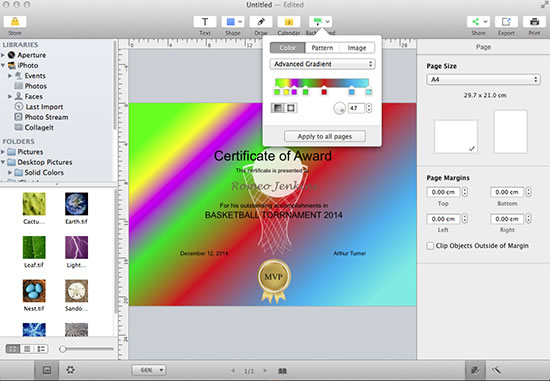
Task: Switch to detailed list view
Action: point(41,349)
